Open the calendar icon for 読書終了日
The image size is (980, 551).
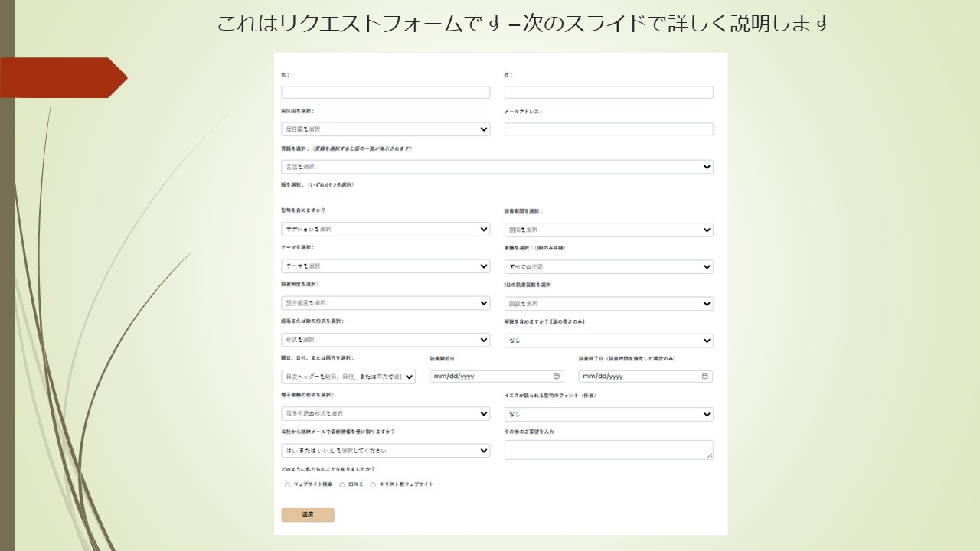tap(704, 376)
